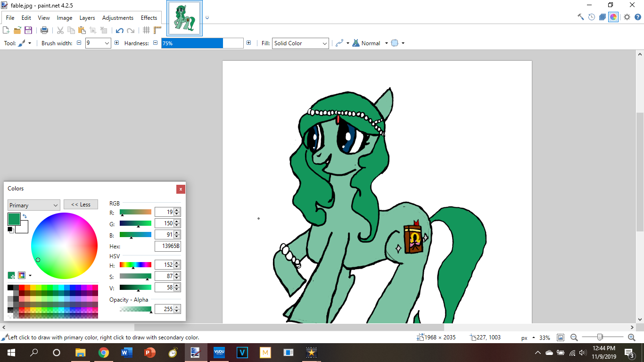Image resolution: width=644 pixels, height=362 pixels.
Task: Toggle the rulers icon
Action: (x=157, y=30)
